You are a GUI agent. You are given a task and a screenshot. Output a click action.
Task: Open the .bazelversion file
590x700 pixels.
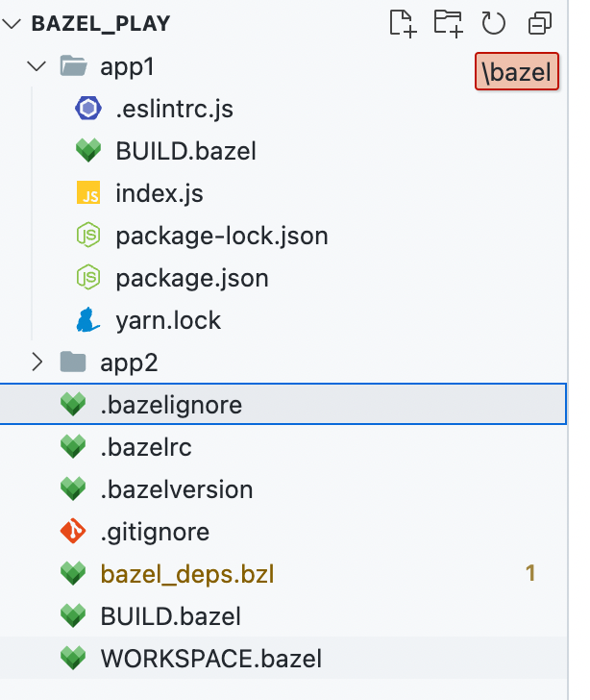(x=176, y=489)
